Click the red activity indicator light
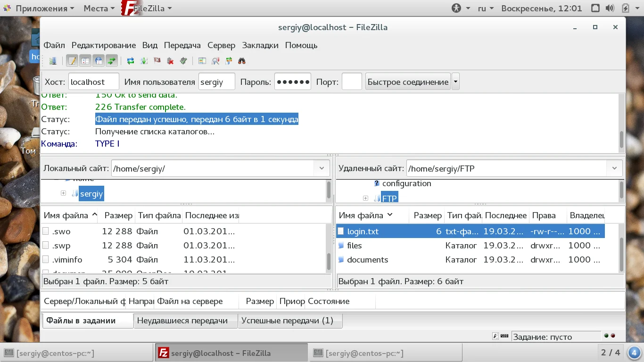The image size is (644, 362). [x=613, y=336]
